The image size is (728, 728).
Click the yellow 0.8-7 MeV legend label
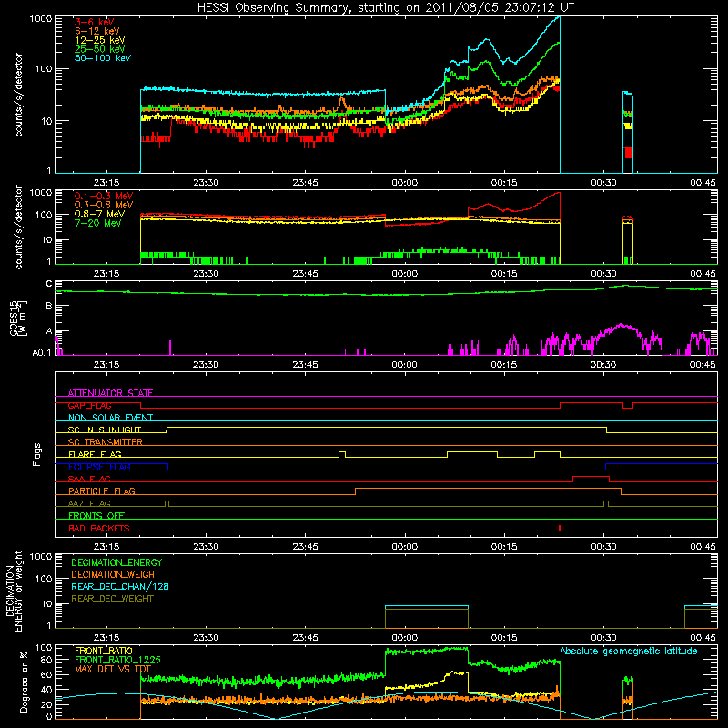[99, 214]
